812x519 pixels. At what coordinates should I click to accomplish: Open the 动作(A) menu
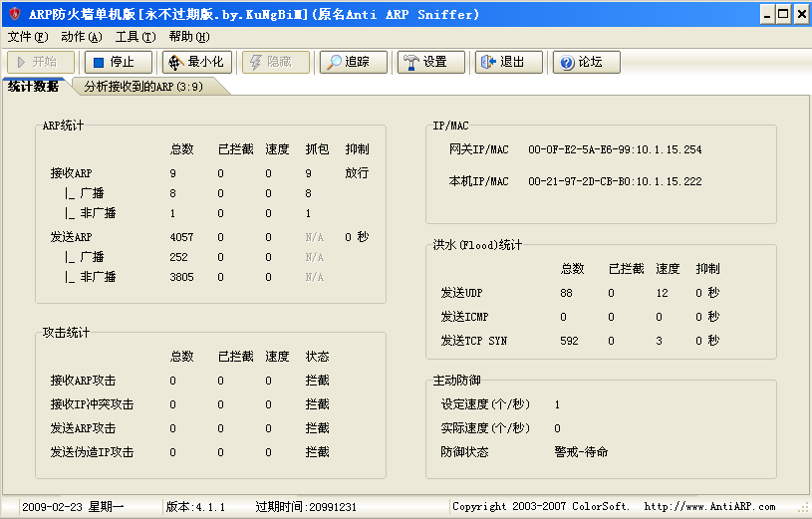81,37
